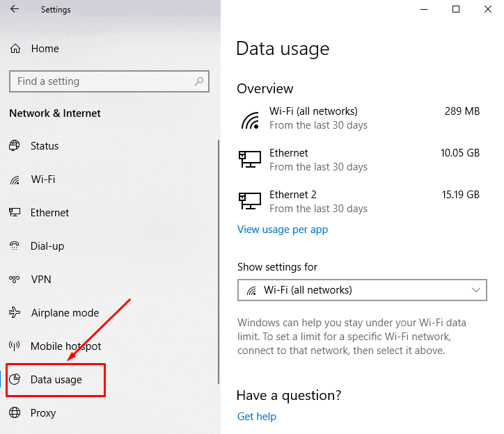Open Ethernet settings in sidebar
504x434 pixels.
pyautogui.click(x=50, y=213)
